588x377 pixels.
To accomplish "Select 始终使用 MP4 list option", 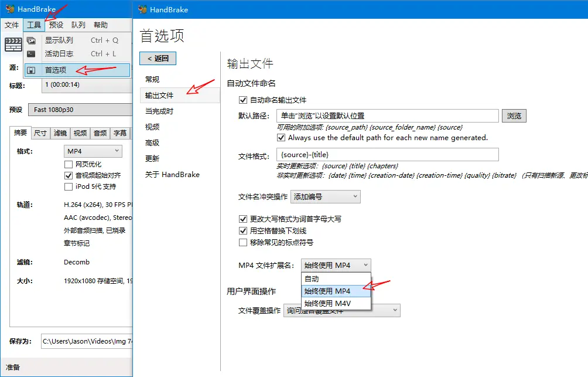I will [x=336, y=291].
